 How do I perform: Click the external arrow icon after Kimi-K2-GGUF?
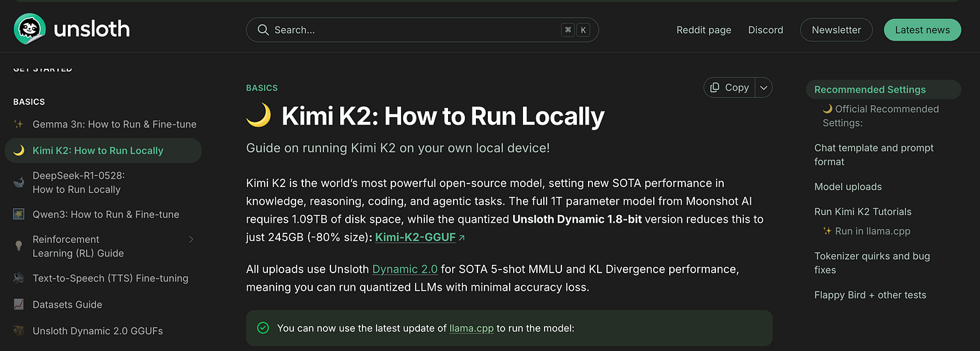(x=461, y=238)
